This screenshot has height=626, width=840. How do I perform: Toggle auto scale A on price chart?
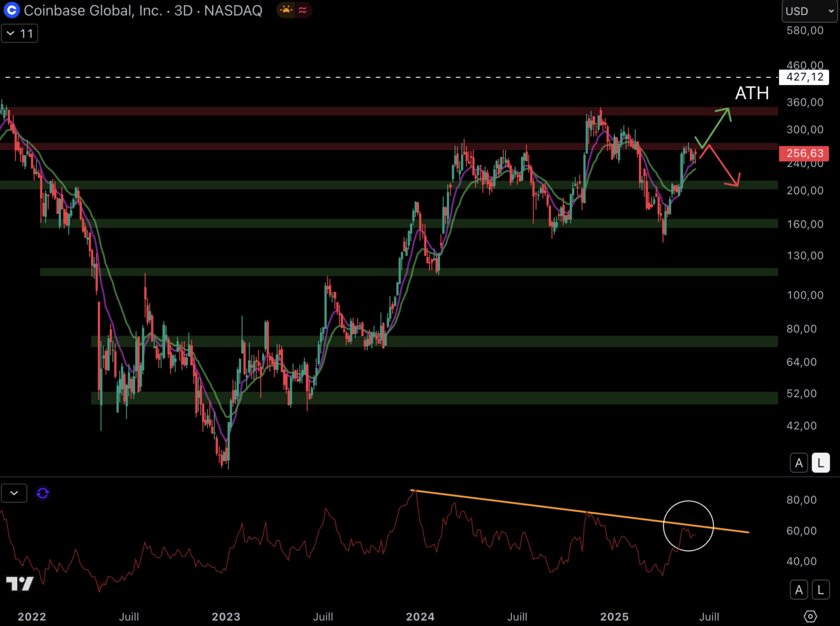pyautogui.click(x=799, y=463)
